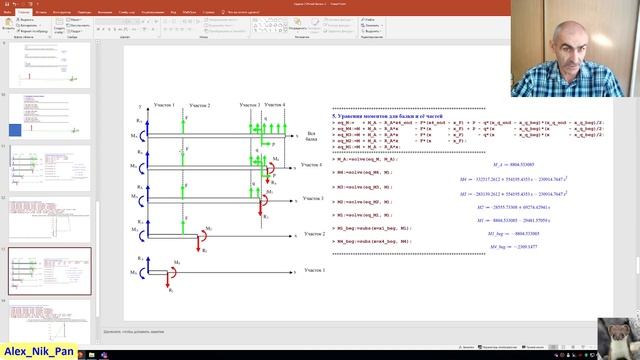The width and height of the screenshot is (640, 360).
Task: Click the main slide area vertical scrollbar
Action: click(x=637, y=266)
